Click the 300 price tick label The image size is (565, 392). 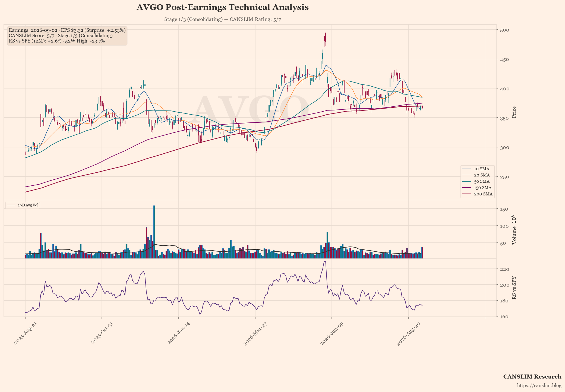coord(504,147)
